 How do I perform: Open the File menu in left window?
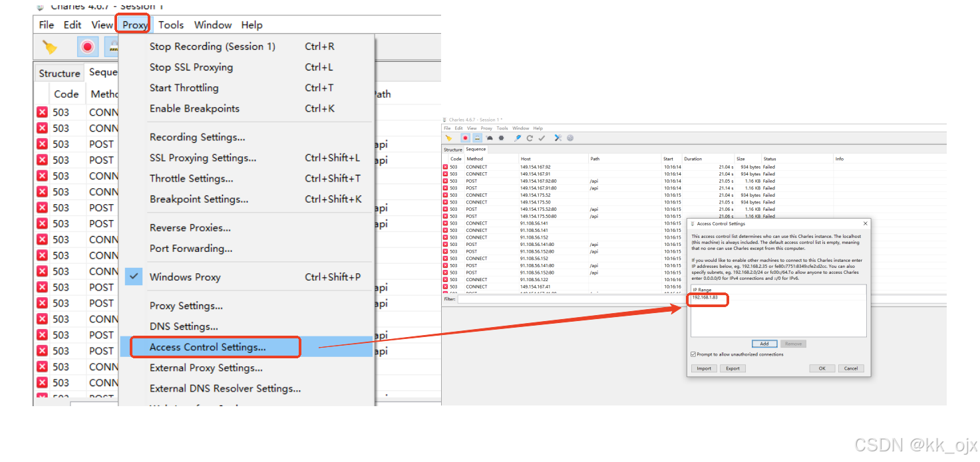coord(47,25)
